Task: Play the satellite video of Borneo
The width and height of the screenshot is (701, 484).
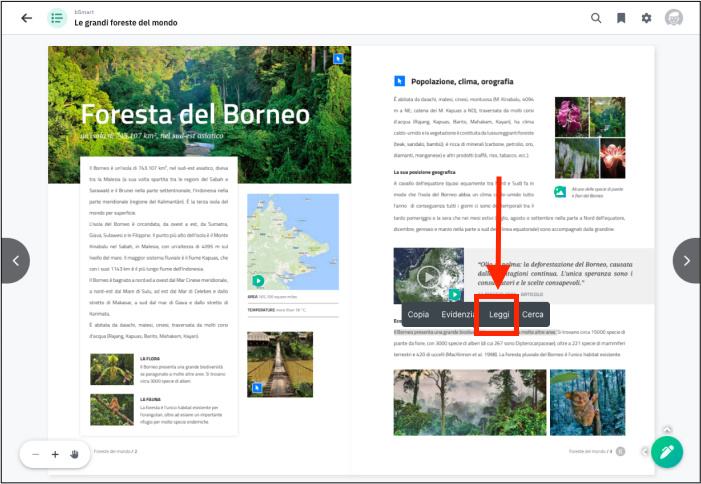Action: tap(428, 277)
